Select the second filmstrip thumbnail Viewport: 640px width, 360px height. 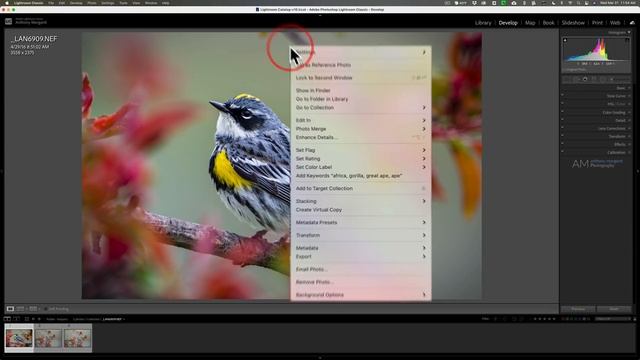(x=48, y=338)
